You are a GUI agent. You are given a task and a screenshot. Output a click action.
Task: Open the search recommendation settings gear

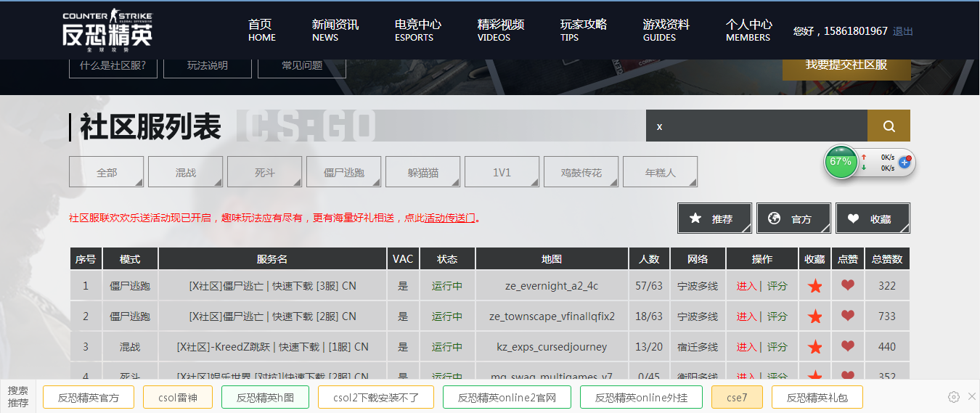954,397
